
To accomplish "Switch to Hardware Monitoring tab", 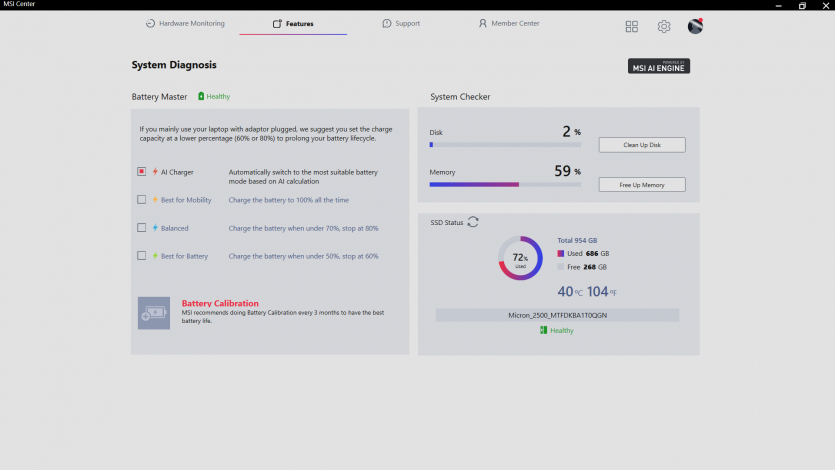I will (185, 23).
